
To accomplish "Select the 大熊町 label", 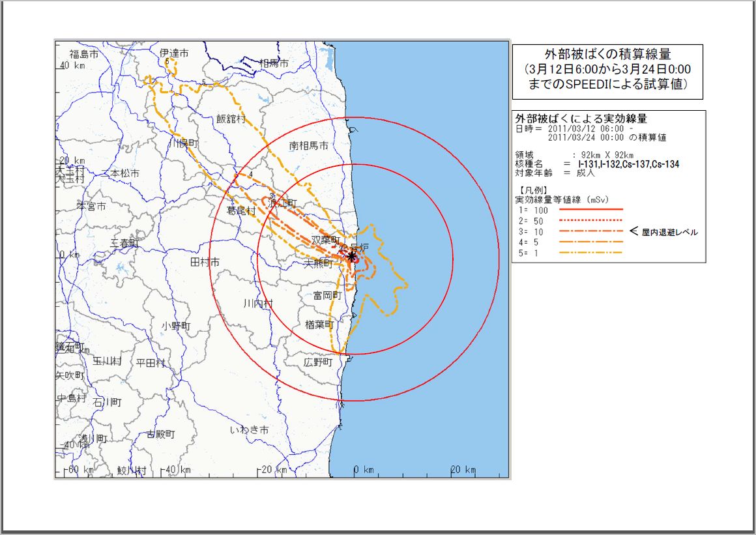I will tap(319, 263).
